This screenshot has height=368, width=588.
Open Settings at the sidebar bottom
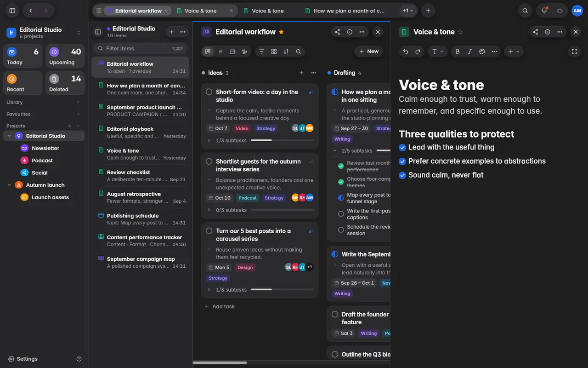coord(23,359)
